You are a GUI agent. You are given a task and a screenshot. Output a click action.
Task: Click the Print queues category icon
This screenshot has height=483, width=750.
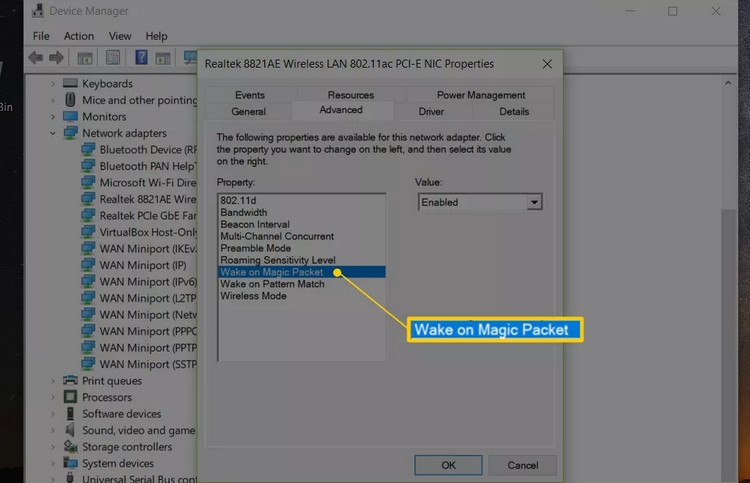click(70, 381)
